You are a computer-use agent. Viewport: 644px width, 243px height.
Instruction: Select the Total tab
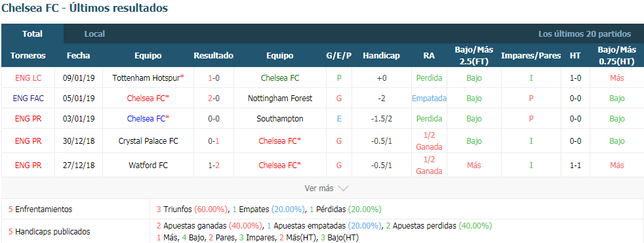point(32,33)
